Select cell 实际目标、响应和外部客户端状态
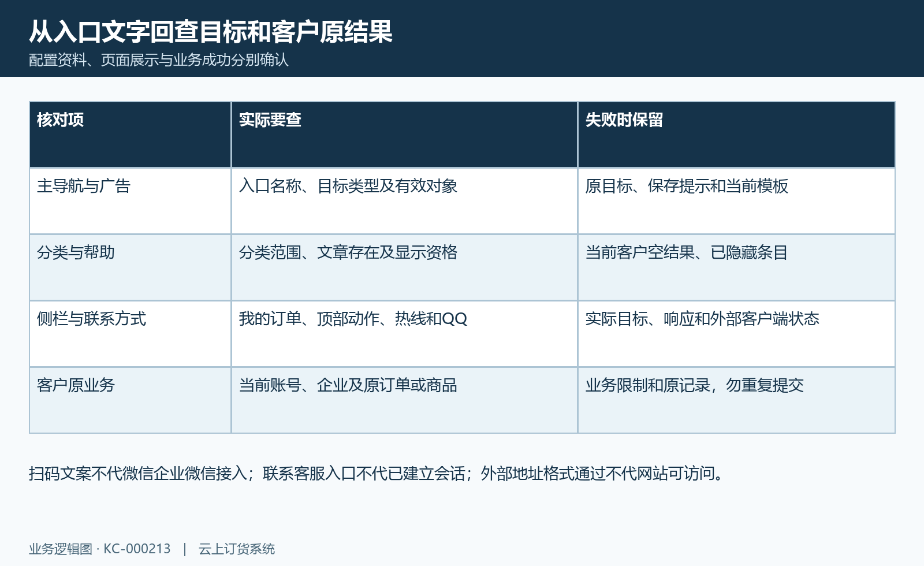Screen dimensions: 924x566 pos(736,334)
